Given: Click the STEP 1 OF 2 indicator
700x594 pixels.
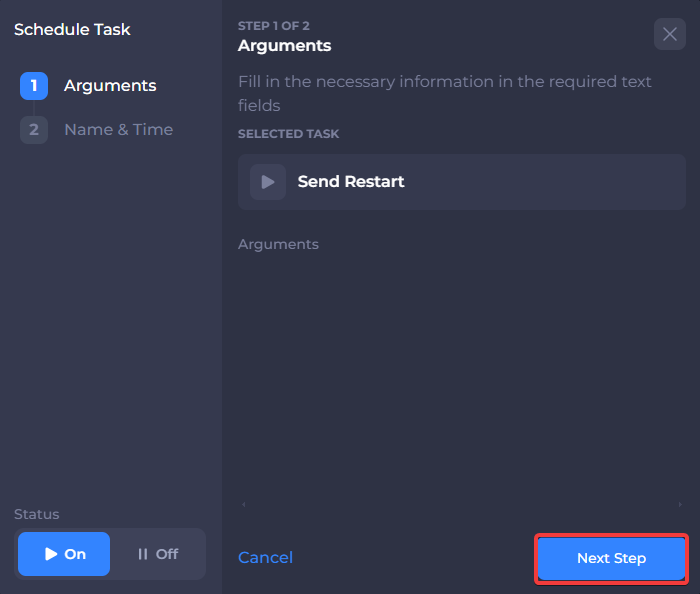Looking at the screenshot, I should tap(281, 25).
